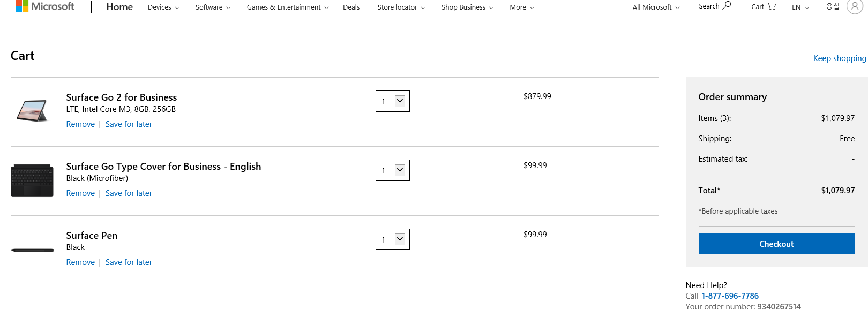Call the 1-877-696-7786 help number link

coord(730,296)
